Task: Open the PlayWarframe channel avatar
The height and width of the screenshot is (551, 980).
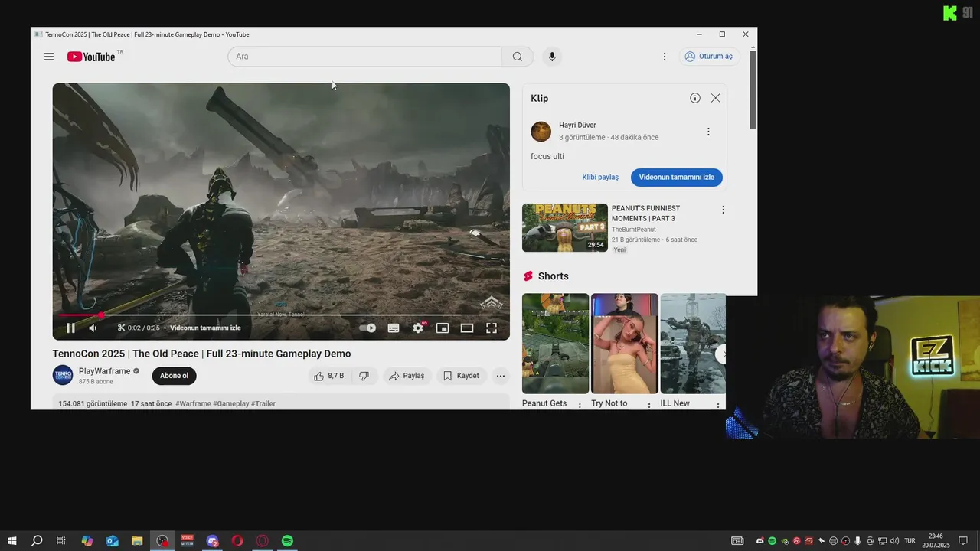Action: coord(63,376)
